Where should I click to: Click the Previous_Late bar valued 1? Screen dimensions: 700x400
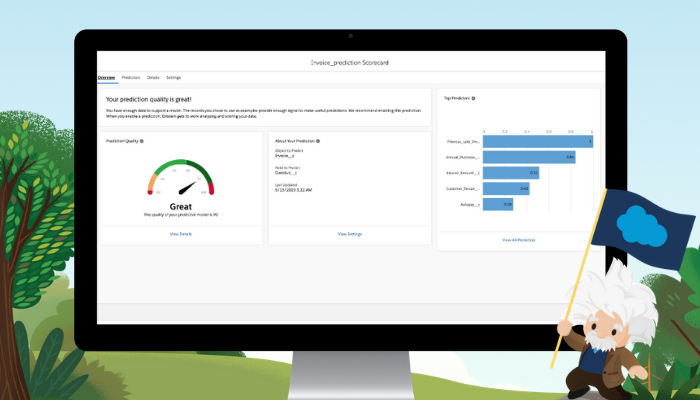(x=538, y=142)
